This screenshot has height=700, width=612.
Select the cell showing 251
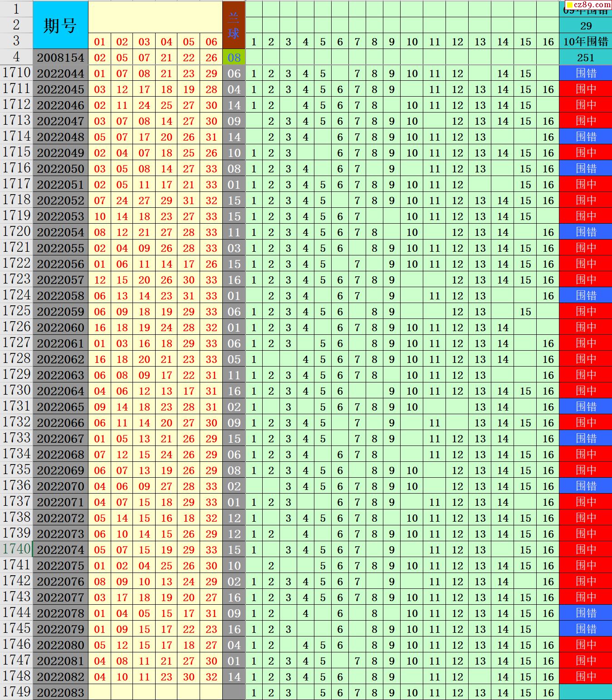(x=585, y=58)
